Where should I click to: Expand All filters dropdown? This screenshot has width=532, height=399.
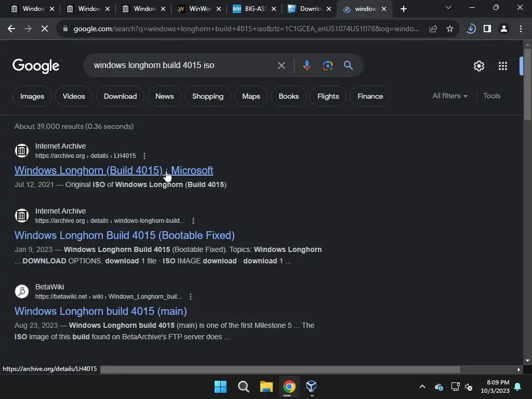point(450,96)
